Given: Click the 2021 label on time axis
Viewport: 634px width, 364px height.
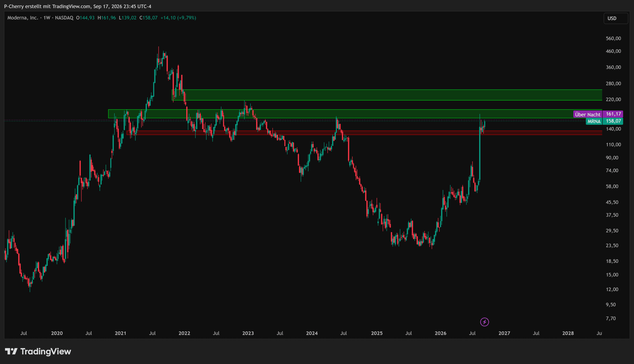Looking at the screenshot, I should tap(120, 333).
